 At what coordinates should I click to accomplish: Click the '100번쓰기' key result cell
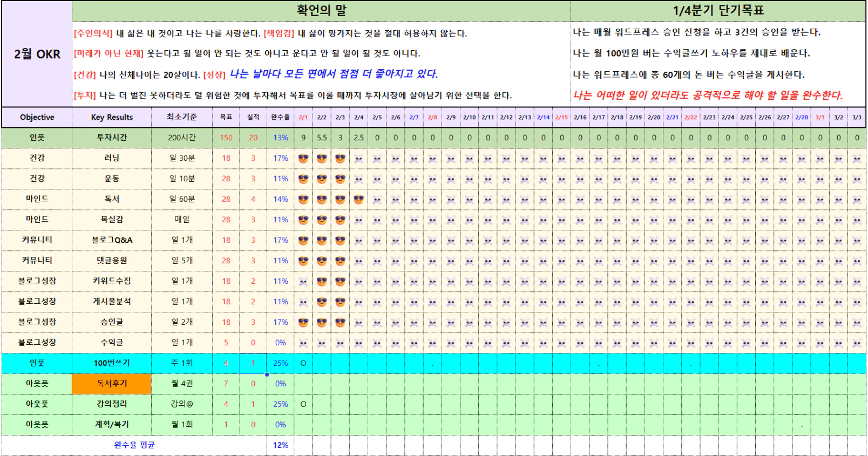(x=112, y=363)
